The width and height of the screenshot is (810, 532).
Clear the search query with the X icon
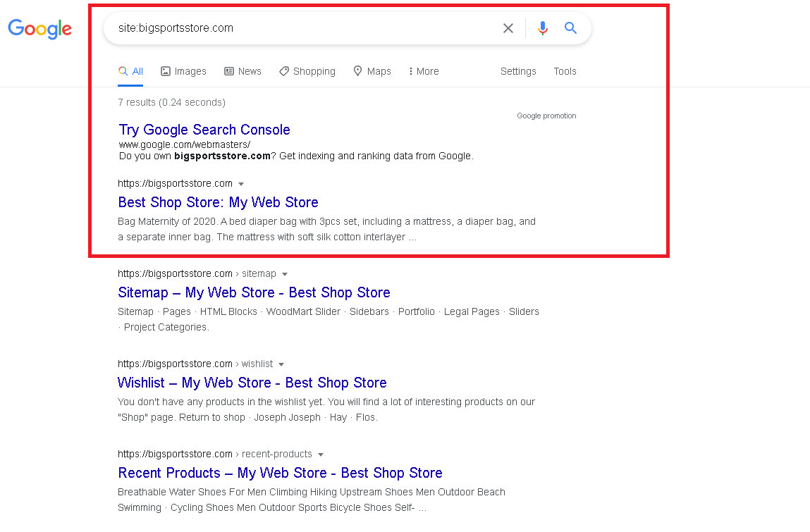[x=508, y=28]
